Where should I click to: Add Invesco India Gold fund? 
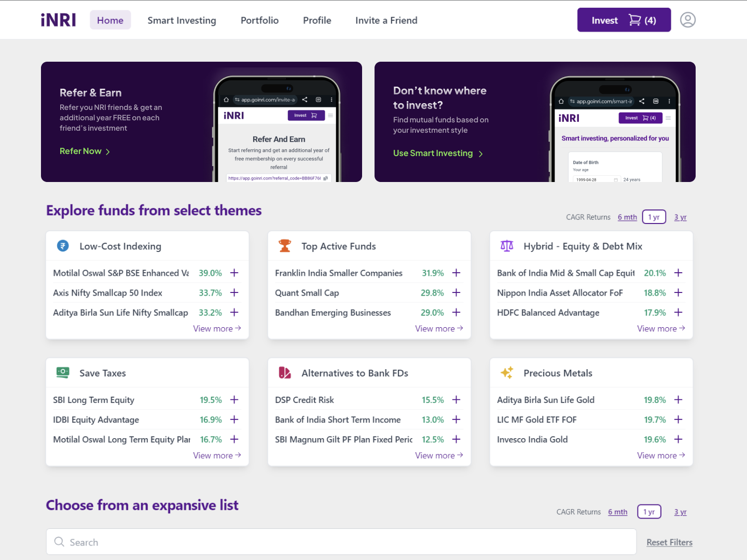pyautogui.click(x=679, y=439)
